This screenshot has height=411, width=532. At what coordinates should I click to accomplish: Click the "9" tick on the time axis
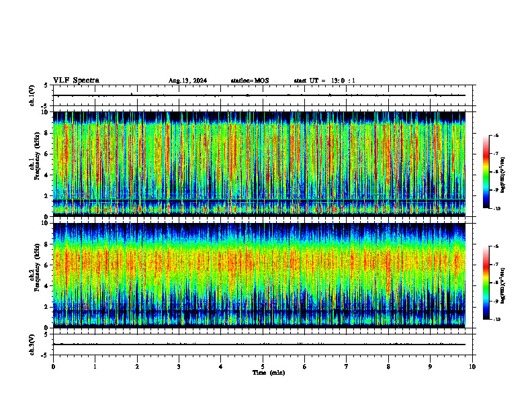[x=430, y=367]
